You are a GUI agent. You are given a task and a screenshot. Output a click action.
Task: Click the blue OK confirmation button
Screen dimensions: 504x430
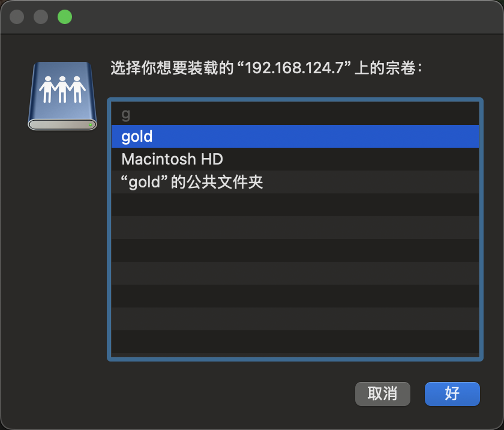pyautogui.click(x=452, y=394)
